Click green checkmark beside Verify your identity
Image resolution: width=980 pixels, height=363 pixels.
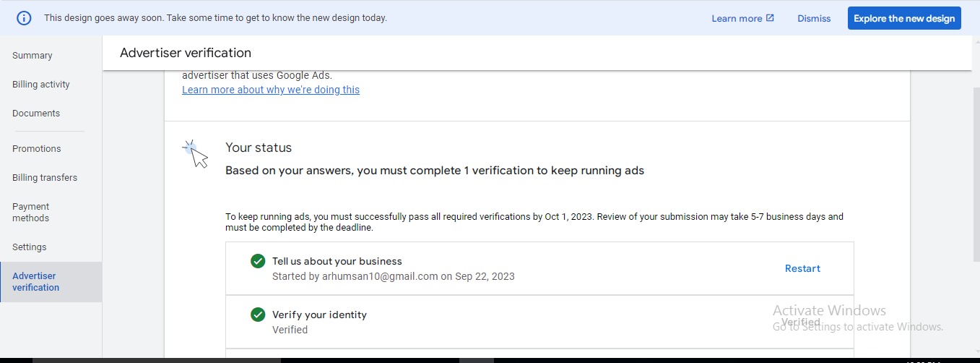click(x=258, y=315)
